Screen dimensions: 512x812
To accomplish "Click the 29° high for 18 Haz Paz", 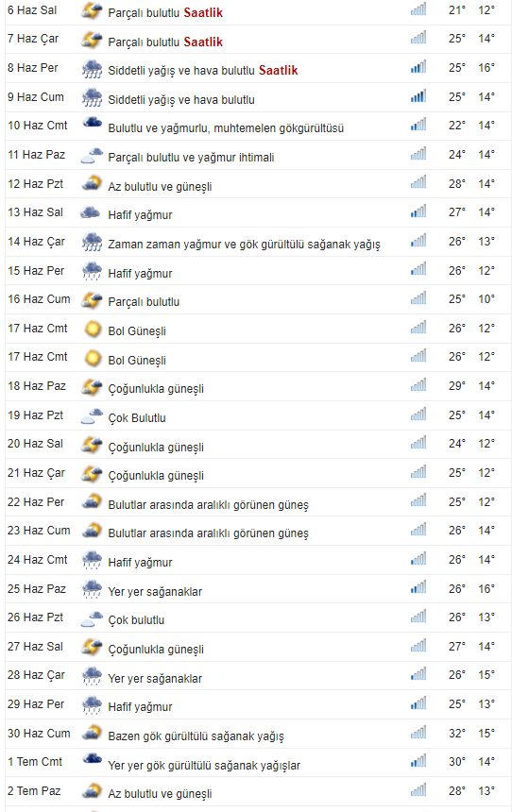I will [x=457, y=386].
